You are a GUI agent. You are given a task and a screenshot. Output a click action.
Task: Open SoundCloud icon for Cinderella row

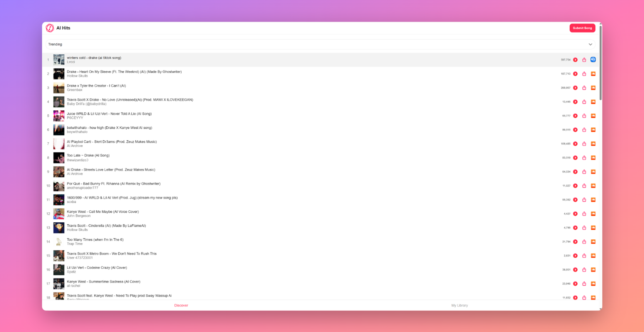(x=593, y=227)
